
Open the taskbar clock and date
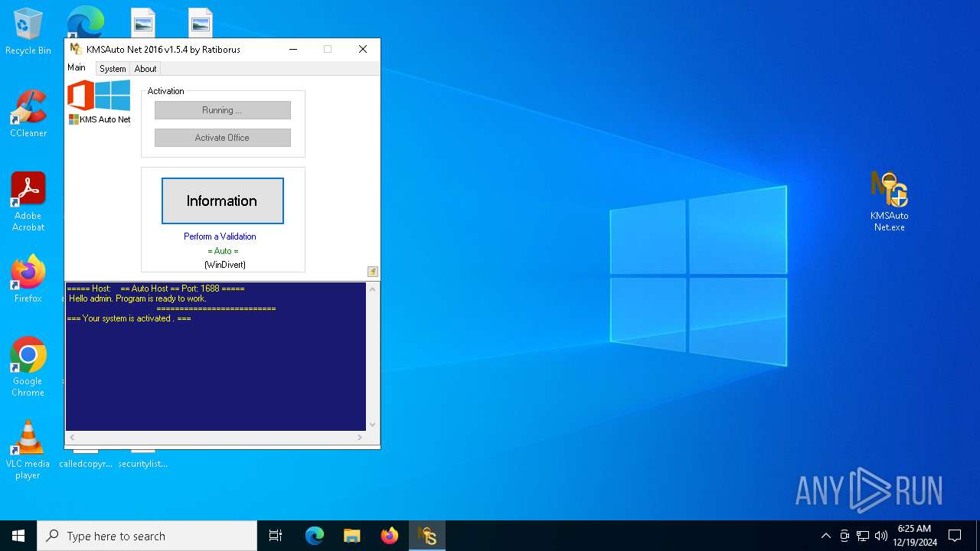coord(914,536)
